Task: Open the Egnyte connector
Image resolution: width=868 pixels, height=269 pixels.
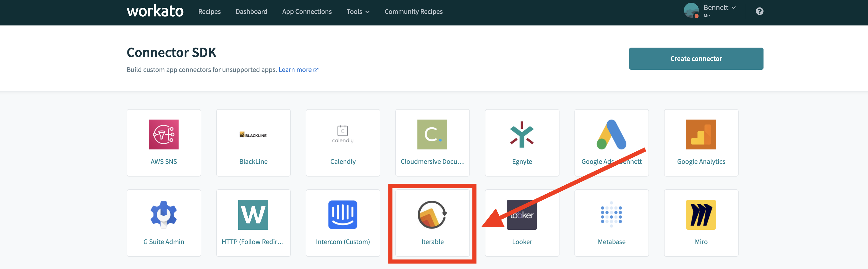Action: [x=522, y=143]
